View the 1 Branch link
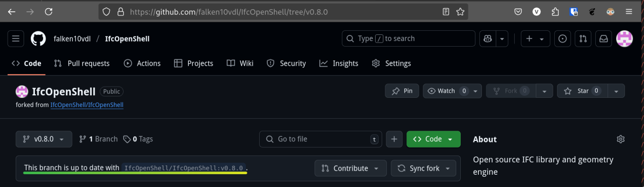644x187 pixels. [x=98, y=139]
